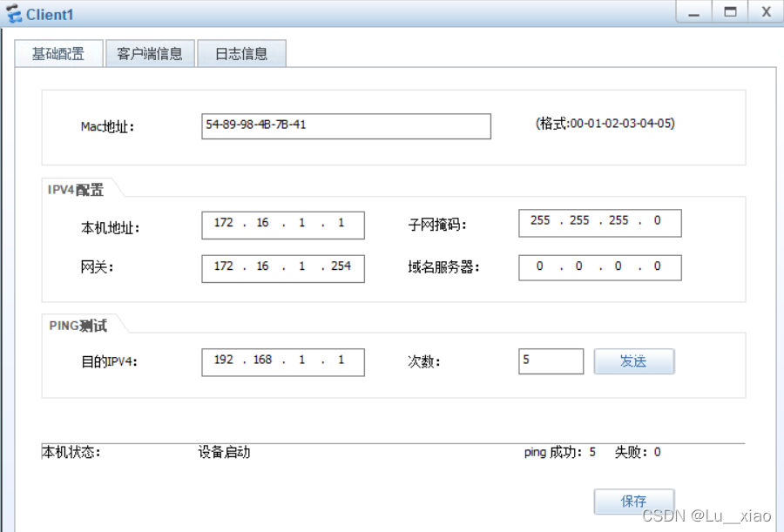Click the 次数 count field
Image resolution: width=784 pixels, height=532 pixels.
tap(551, 361)
